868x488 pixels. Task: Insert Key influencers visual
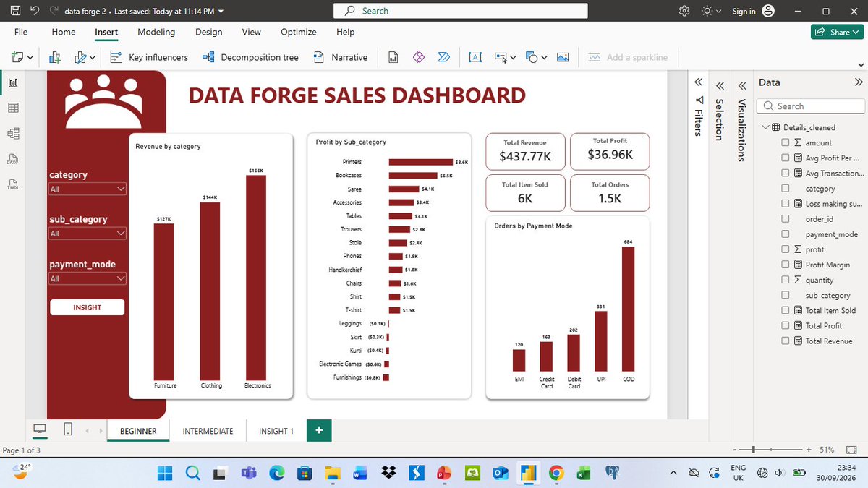tap(149, 57)
